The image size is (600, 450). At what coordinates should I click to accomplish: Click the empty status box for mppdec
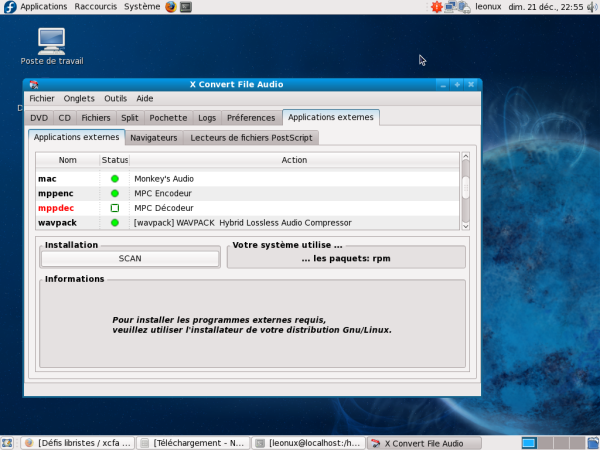tap(115, 208)
